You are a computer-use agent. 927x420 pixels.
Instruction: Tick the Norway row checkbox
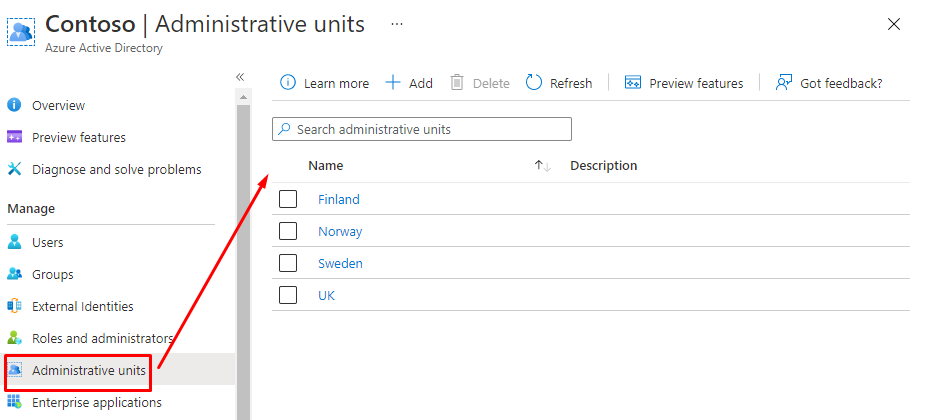(288, 231)
